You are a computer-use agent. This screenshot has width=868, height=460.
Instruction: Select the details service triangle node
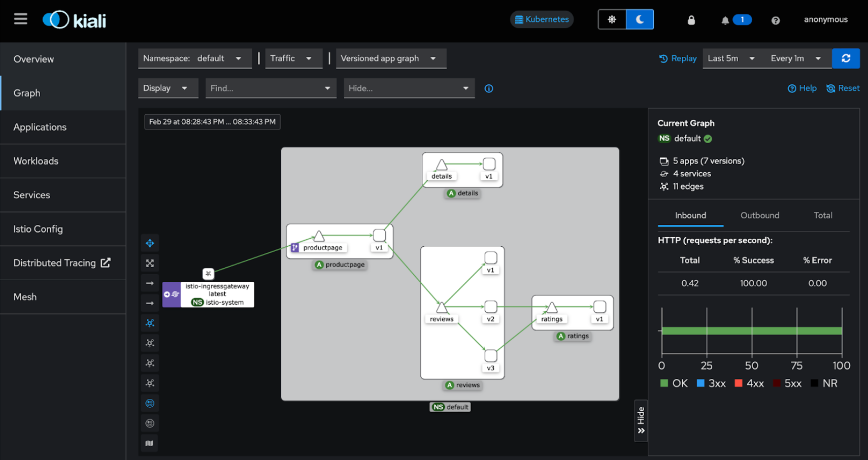(x=442, y=165)
